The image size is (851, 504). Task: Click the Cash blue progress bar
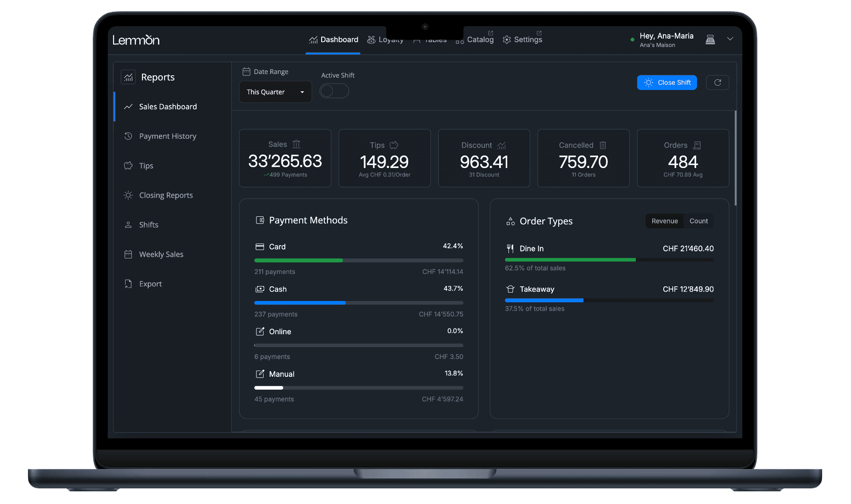300,303
